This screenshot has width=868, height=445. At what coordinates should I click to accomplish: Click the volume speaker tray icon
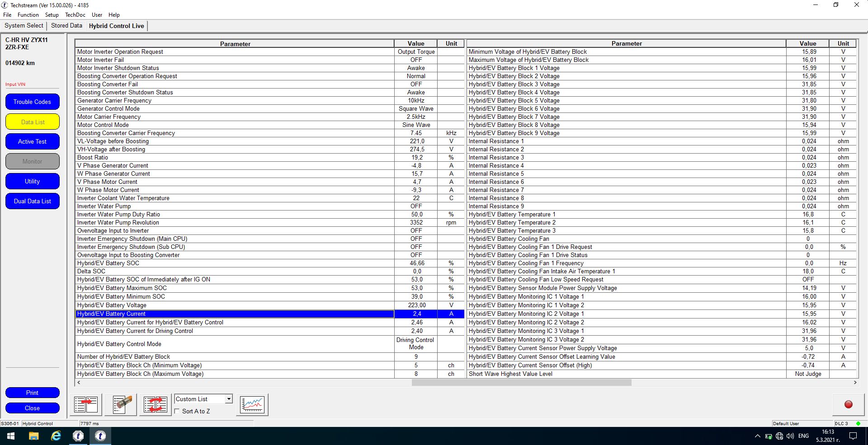[x=790, y=436]
